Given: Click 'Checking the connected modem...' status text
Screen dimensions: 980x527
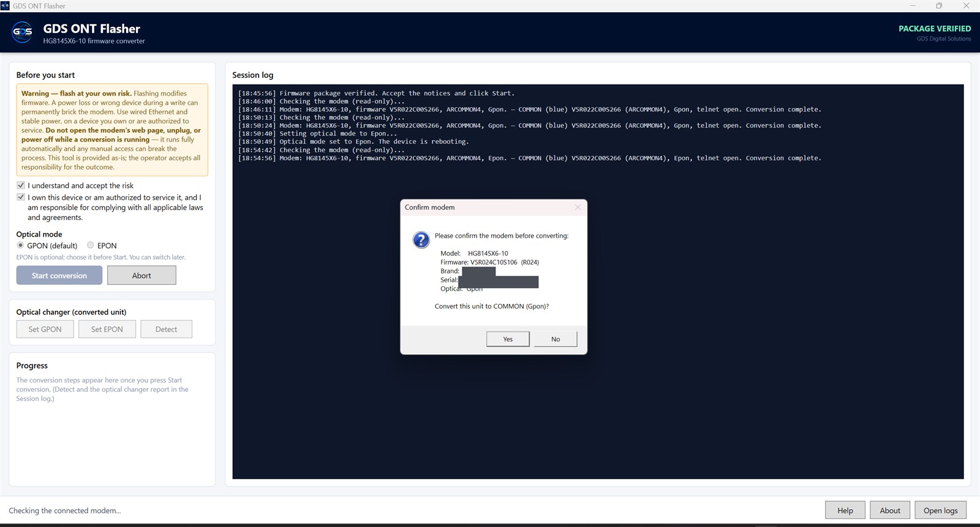Looking at the screenshot, I should [65, 510].
